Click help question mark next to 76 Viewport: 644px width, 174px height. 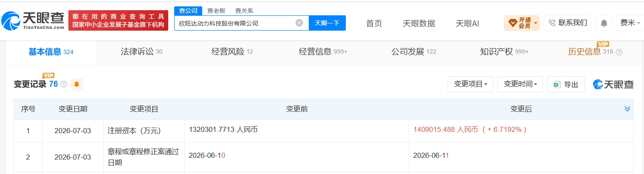64,84
